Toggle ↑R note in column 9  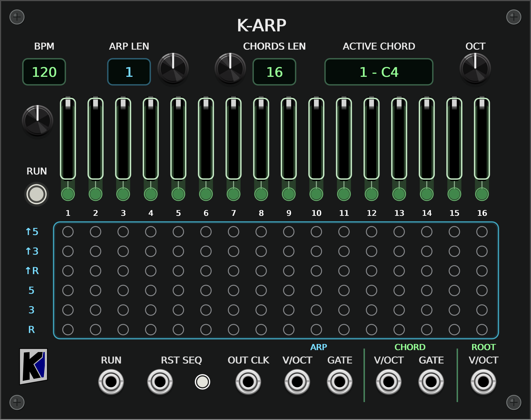(289, 271)
